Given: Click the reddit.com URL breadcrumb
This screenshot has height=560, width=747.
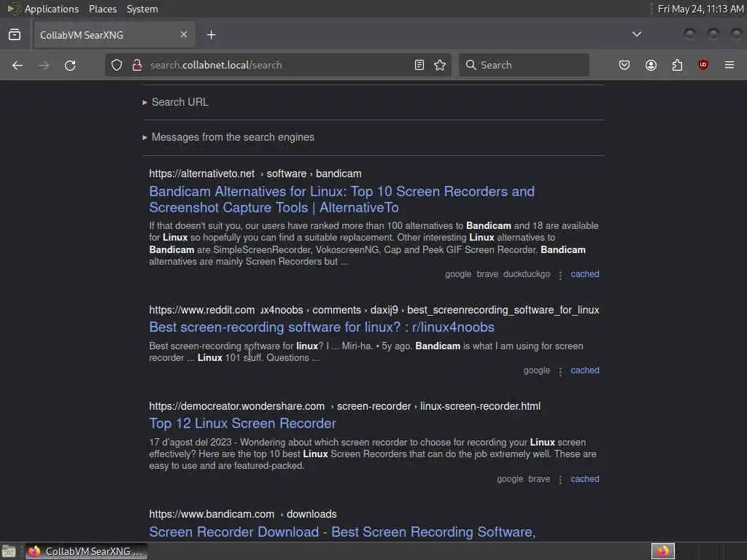Looking at the screenshot, I should [374, 310].
